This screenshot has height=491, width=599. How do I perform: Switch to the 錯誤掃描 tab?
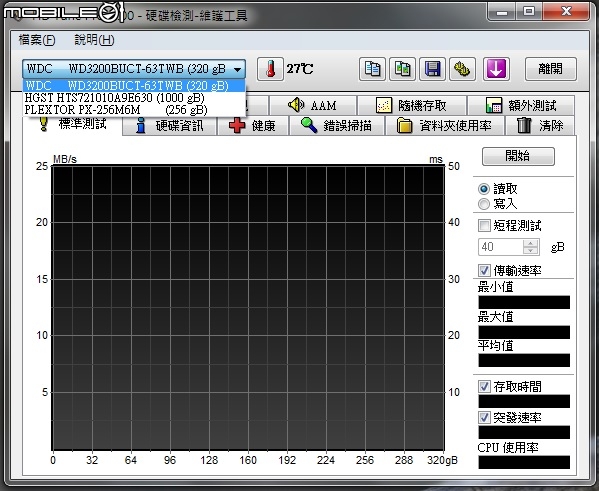tap(337, 125)
